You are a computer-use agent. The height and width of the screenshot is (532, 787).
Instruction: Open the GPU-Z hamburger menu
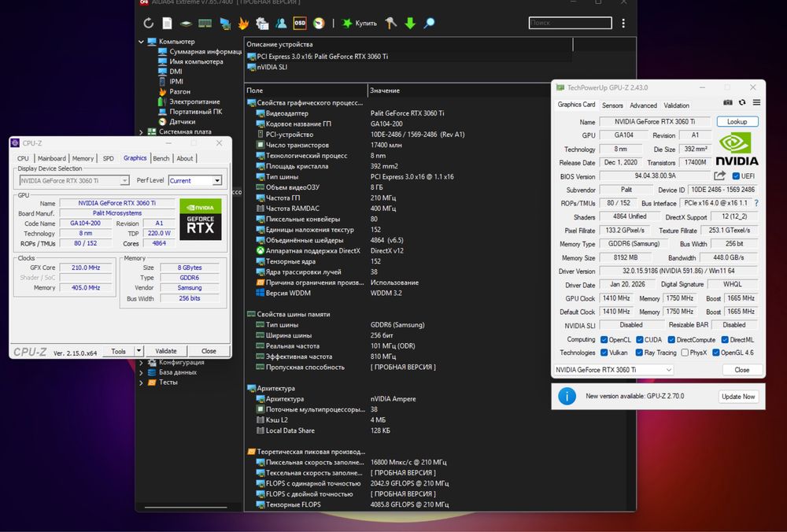(756, 102)
